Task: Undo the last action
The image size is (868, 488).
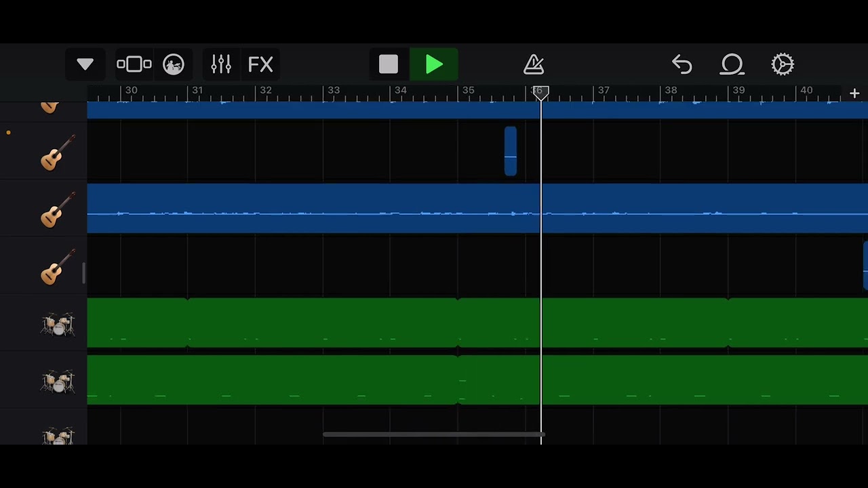Action: tap(682, 64)
